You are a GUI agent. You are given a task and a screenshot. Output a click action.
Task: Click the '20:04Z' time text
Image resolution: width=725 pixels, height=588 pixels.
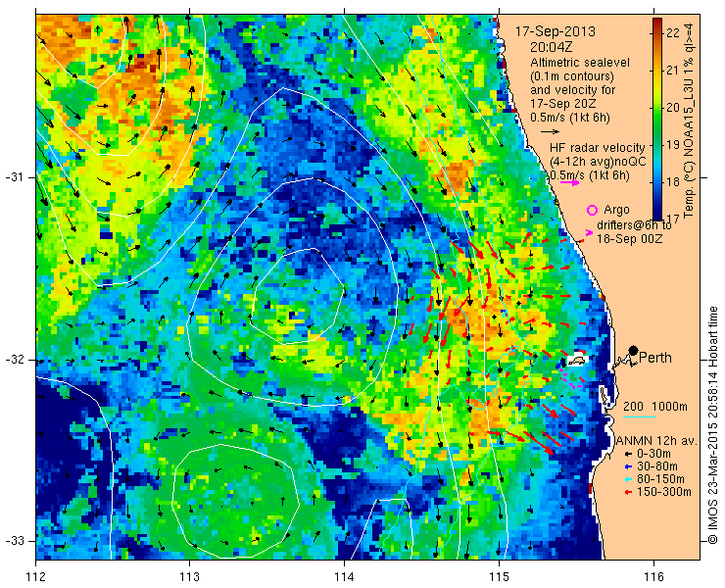coord(552,47)
